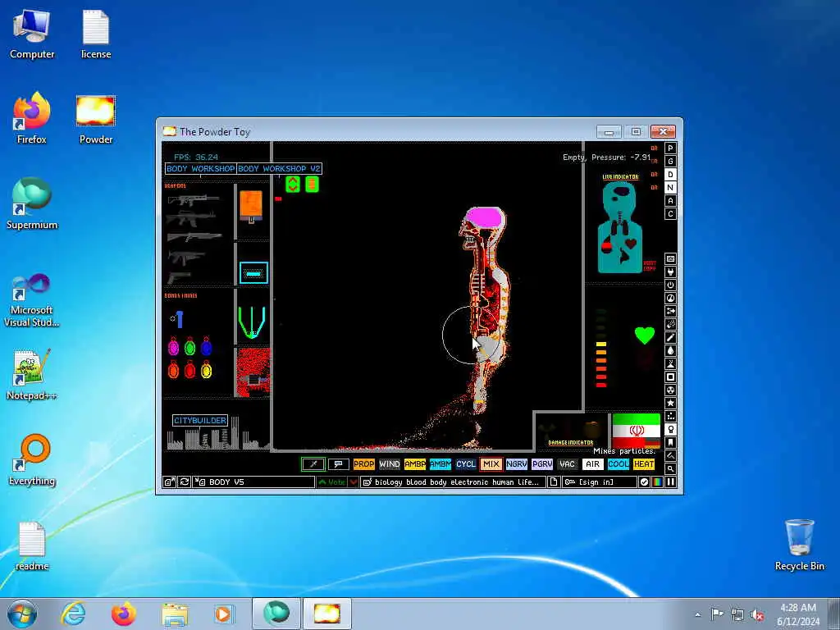840x630 pixels.
Task: Open element search magnifier icon
Action: pos(670,468)
